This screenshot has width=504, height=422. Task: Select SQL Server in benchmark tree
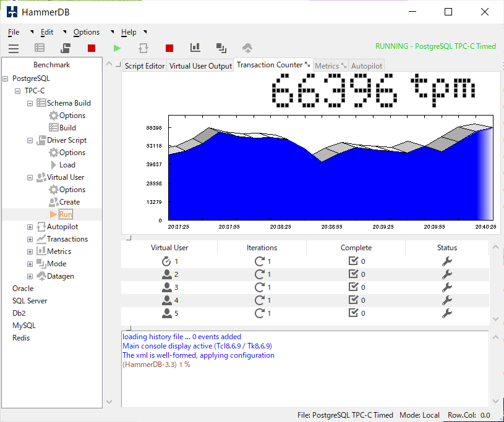click(30, 301)
